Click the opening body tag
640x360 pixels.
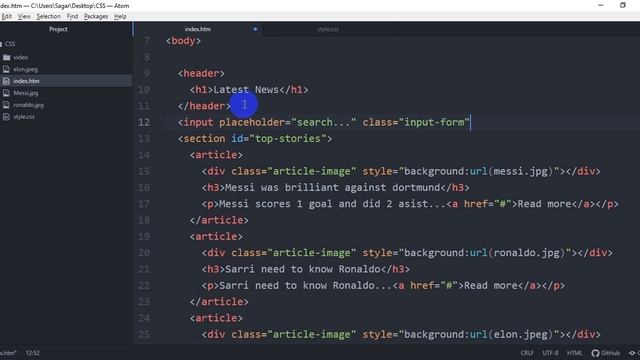(183, 41)
